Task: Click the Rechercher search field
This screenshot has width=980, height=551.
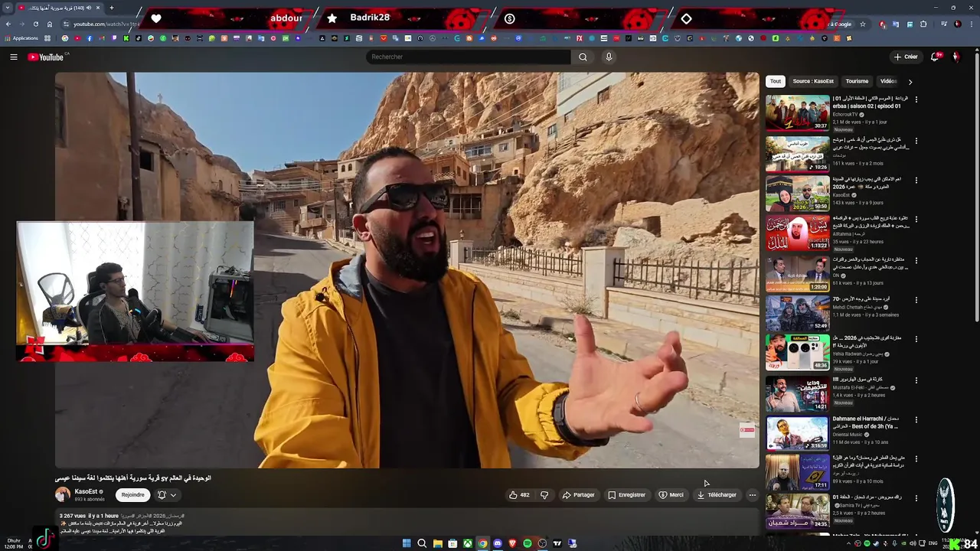Action: point(468,57)
